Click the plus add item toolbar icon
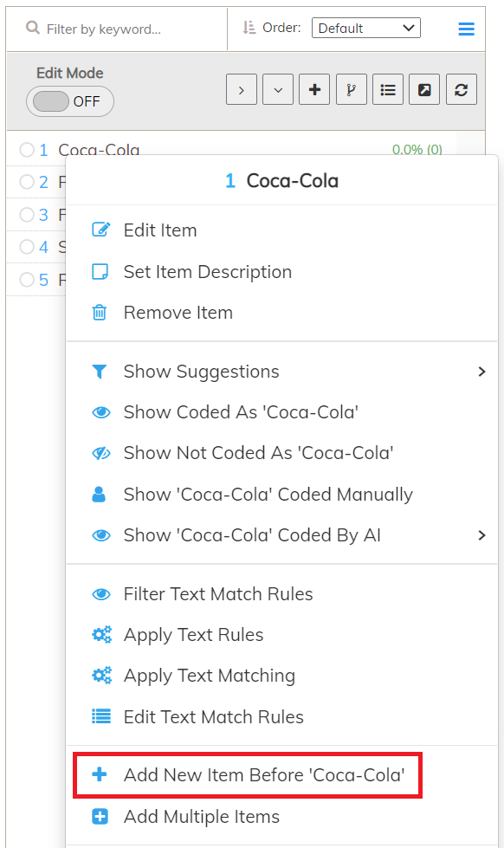This screenshot has height=848, width=504. point(314,89)
